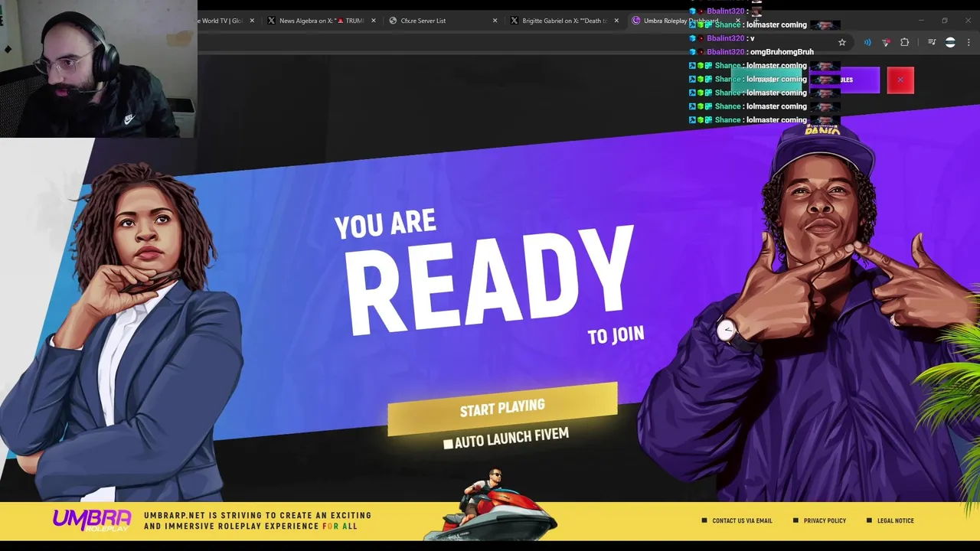Switch to the Brigitte Gabriel on X tab

tap(564, 21)
